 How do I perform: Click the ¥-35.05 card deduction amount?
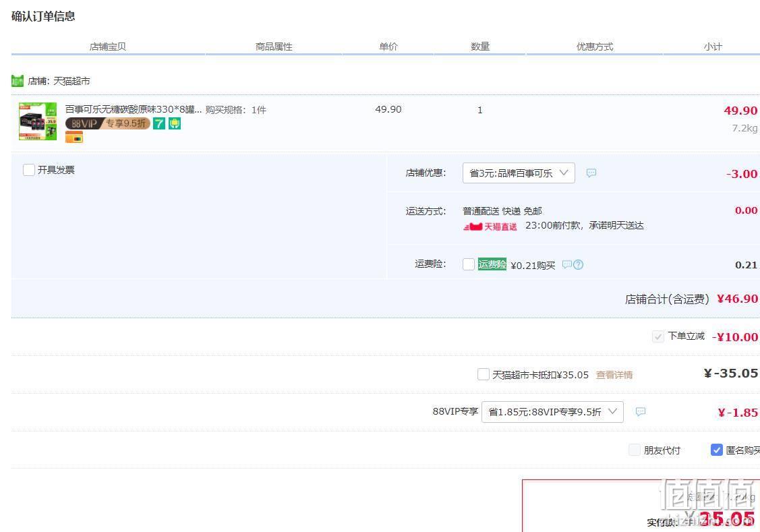point(731,373)
